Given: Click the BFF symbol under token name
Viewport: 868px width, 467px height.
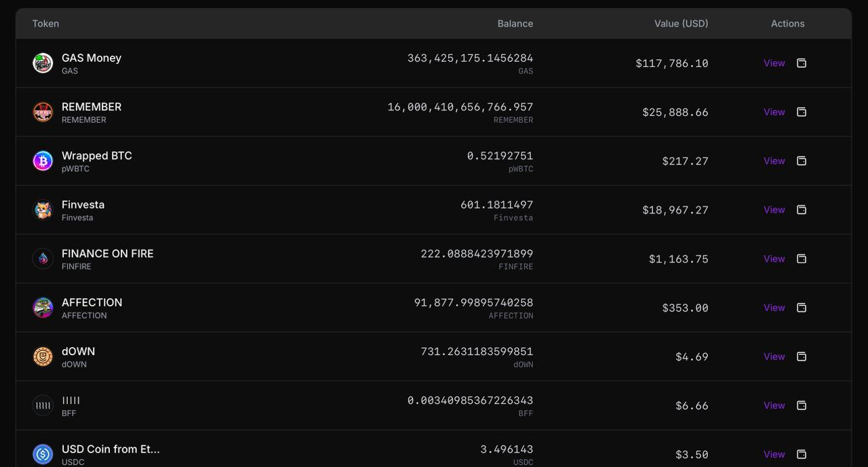Looking at the screenshot, I should tap(69, 413).
